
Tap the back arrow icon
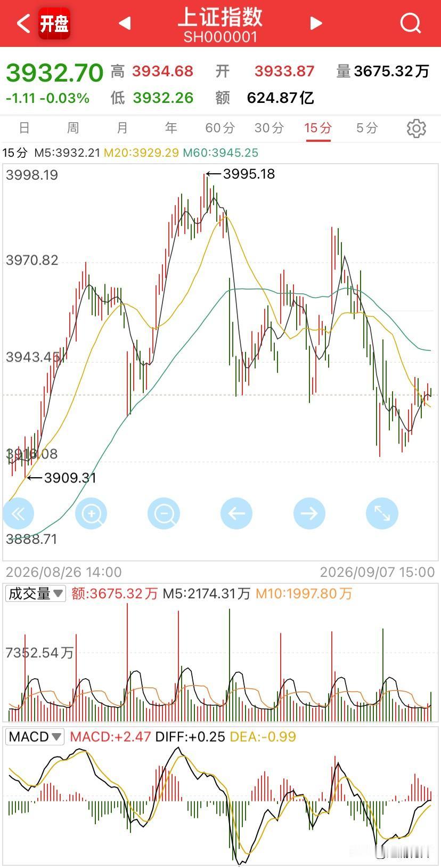click(23, 23)
